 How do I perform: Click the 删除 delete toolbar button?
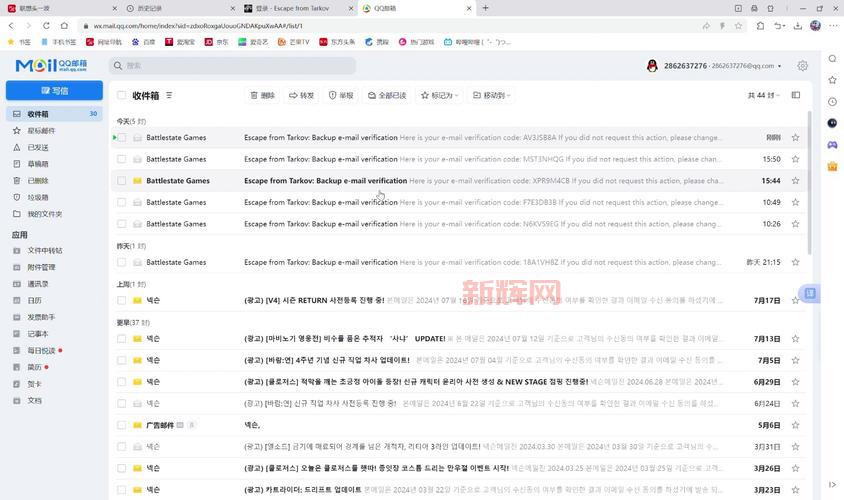(262, 95)
